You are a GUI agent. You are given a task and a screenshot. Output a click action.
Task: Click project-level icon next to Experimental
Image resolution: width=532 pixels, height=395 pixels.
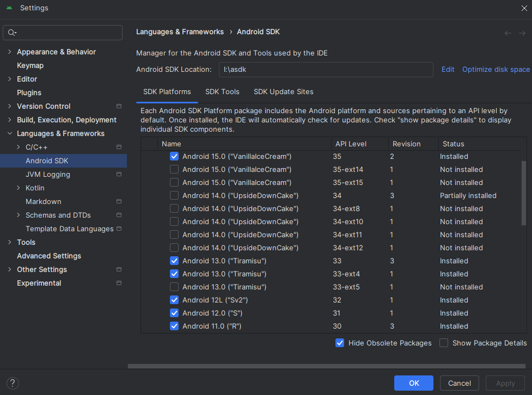click(x=119, y=283)
